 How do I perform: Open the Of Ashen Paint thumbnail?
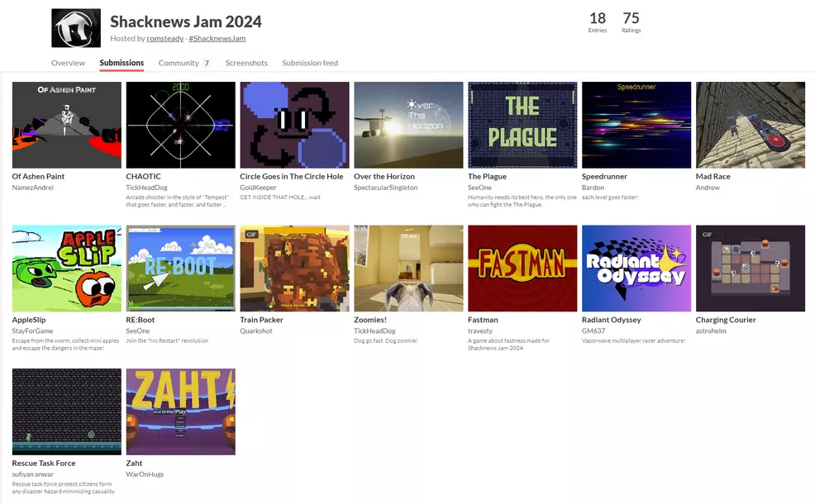[66, 125]
